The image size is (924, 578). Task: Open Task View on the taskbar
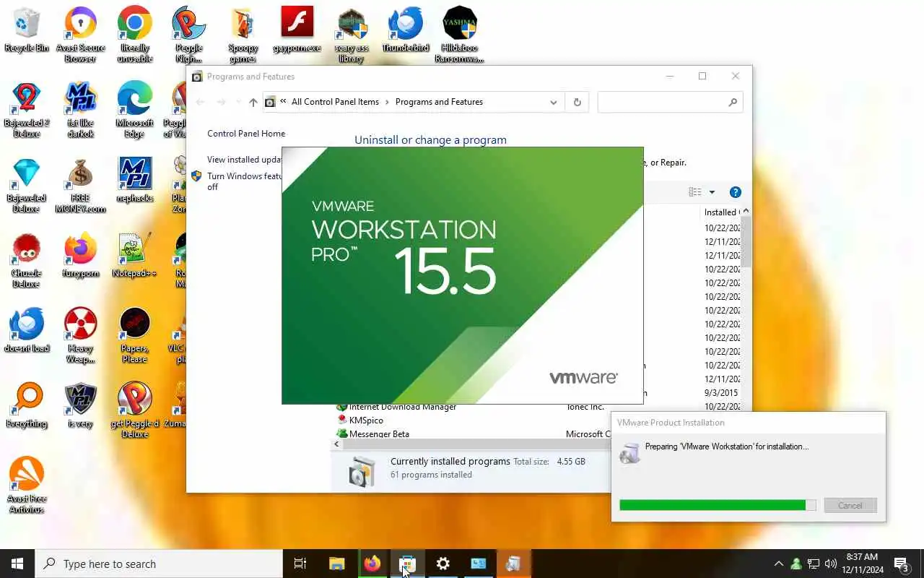coord(300,564)
